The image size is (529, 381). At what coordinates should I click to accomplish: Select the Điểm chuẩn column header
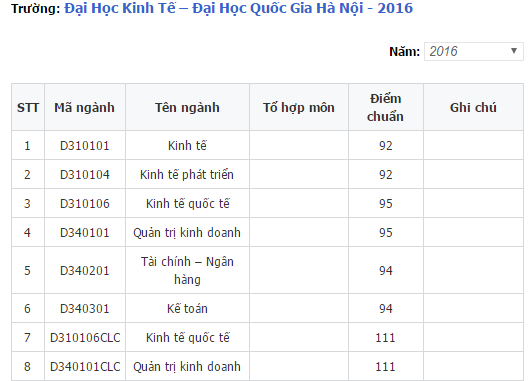(x=386, y=107)
